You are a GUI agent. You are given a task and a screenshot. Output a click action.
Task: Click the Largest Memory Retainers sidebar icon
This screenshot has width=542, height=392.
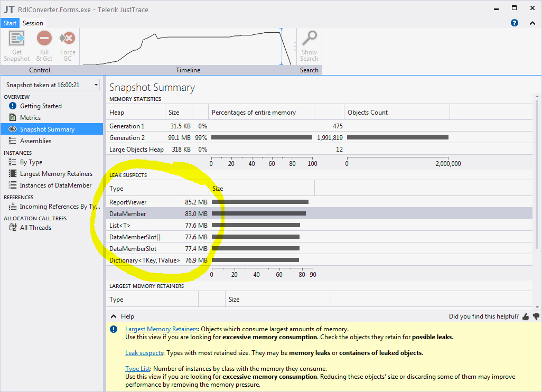coord(13,173)
